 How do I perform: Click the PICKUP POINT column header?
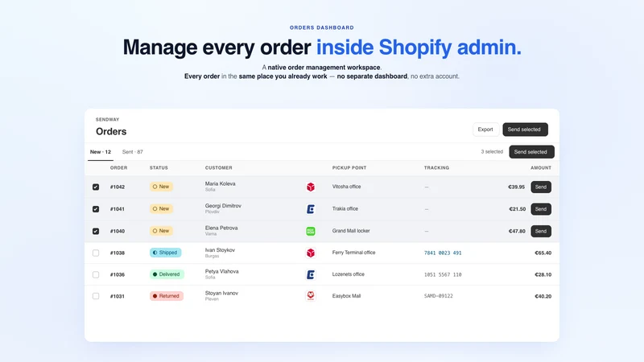click(x=349, y=168)
